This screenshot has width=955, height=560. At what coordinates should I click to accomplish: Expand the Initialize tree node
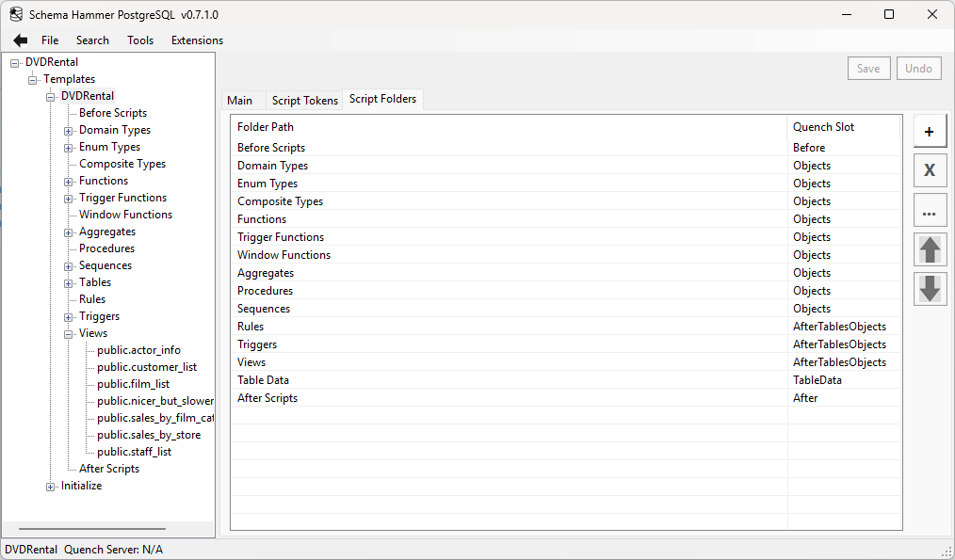tap(49, 486)
